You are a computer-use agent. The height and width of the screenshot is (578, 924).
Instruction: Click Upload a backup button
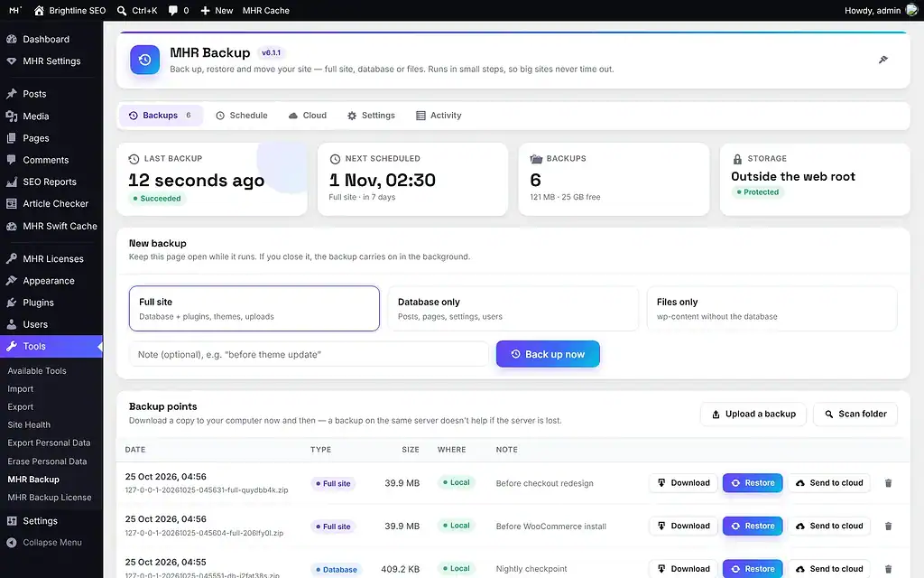753,414
